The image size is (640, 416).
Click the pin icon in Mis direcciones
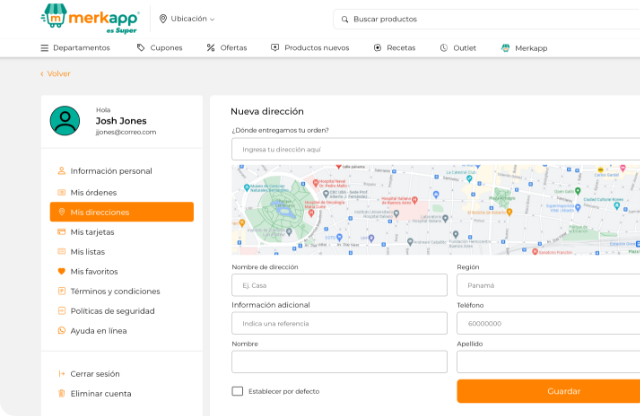pyautogui.click(x=62, y=212)
